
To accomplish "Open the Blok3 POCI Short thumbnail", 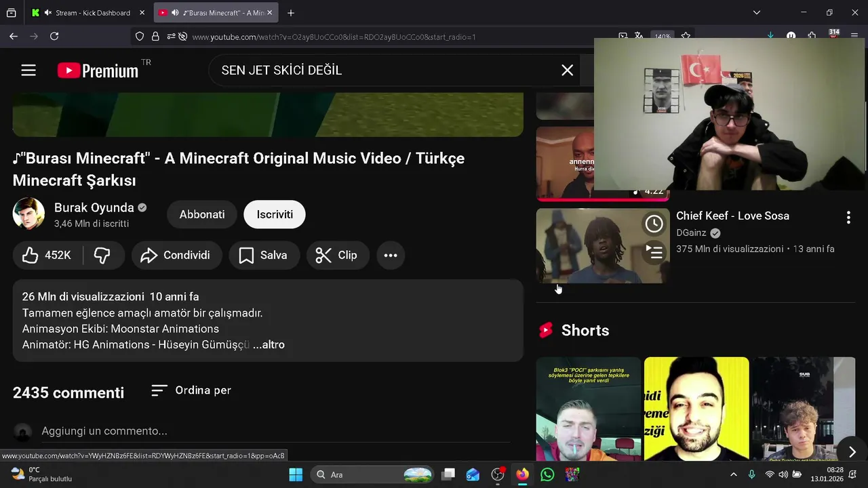I will pos(589,409).
